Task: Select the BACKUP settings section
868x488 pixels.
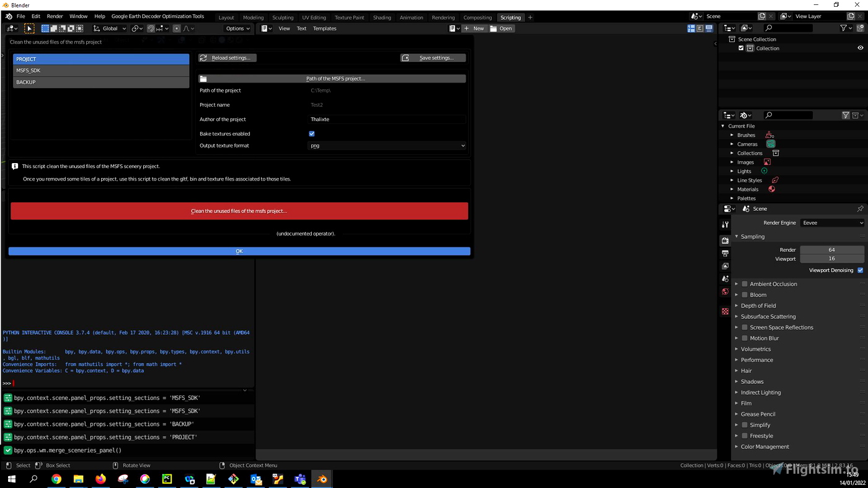Action: click(x=101, y=82)
